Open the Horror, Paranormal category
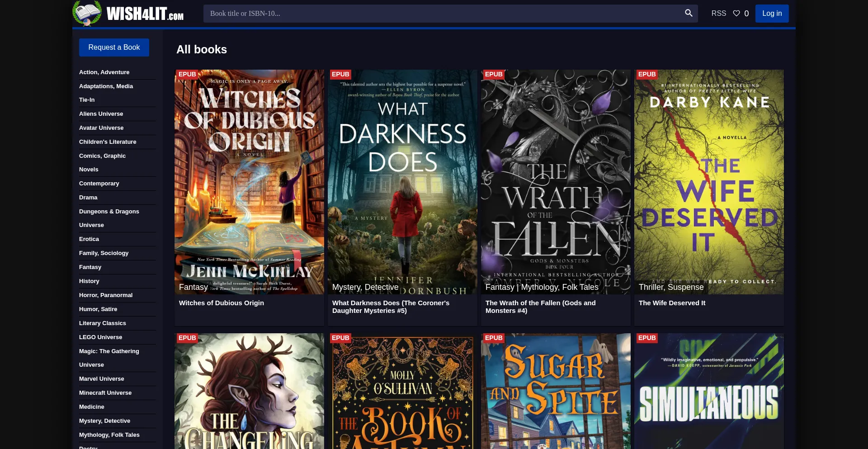 106,295
